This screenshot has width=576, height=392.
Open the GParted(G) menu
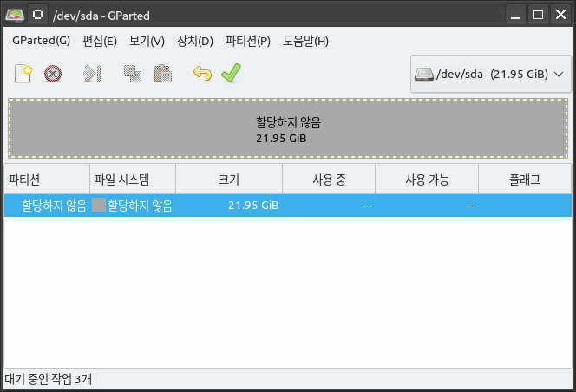coord(41,41)
